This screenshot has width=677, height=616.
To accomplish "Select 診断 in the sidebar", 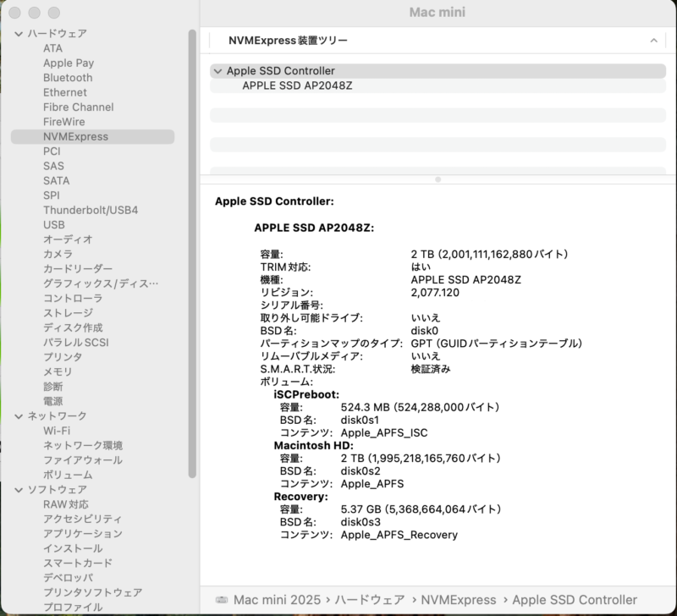I will pyautogui.click(x=53, y=387).
